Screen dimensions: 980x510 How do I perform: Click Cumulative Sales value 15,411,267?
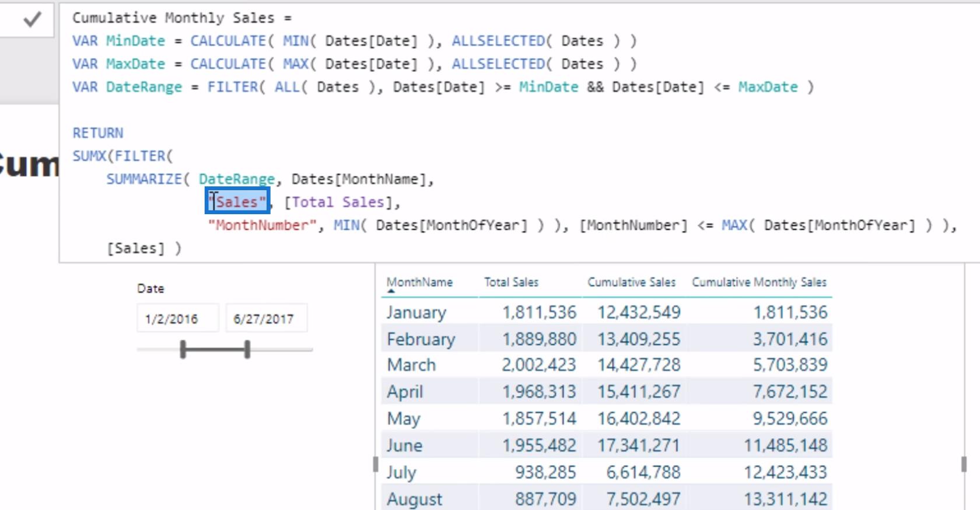pyautogui.click(x=639, y=392)
